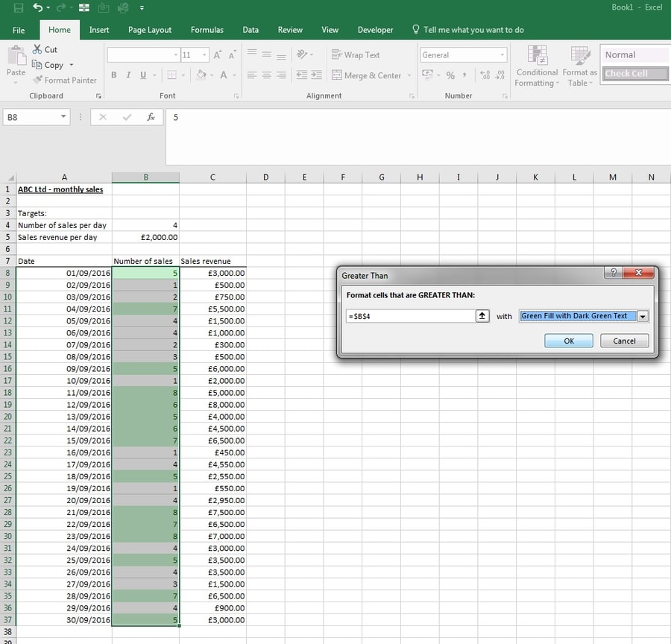The height and width of the screenshot is (644, 671).
Task: Click the Copy icon
Action: point(37,65)
